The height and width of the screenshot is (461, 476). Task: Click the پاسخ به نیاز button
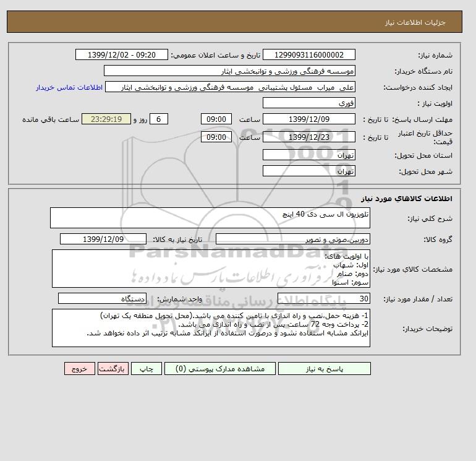coord(324,368)
